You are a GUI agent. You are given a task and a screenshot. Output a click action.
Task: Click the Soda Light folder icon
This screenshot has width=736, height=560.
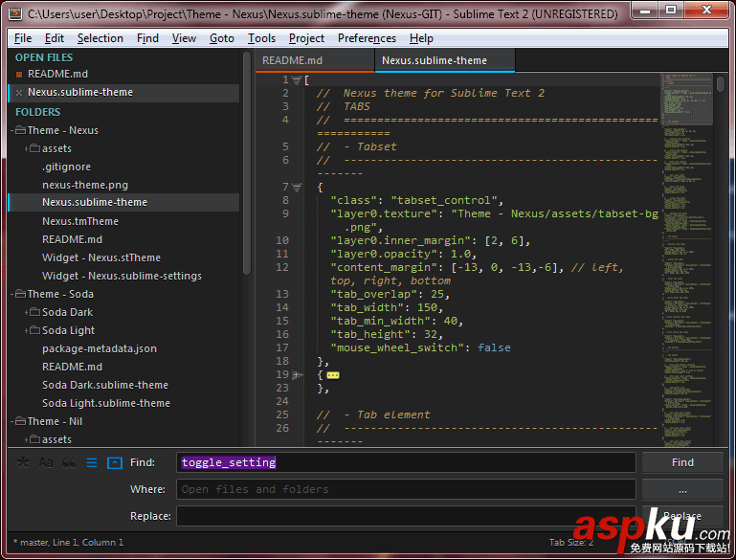[34, 330]
